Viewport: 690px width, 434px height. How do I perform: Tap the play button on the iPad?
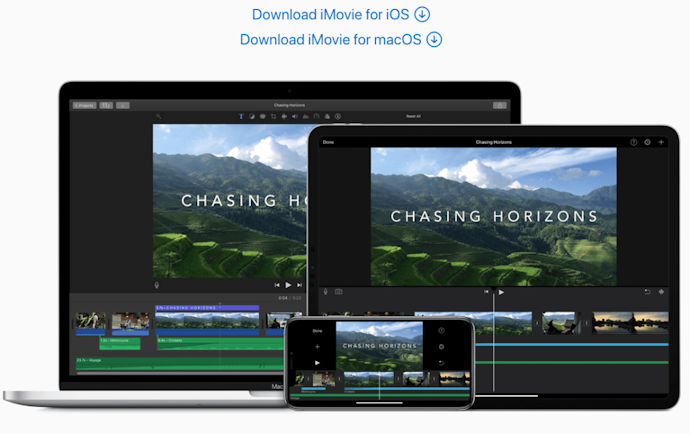point(501,292)
